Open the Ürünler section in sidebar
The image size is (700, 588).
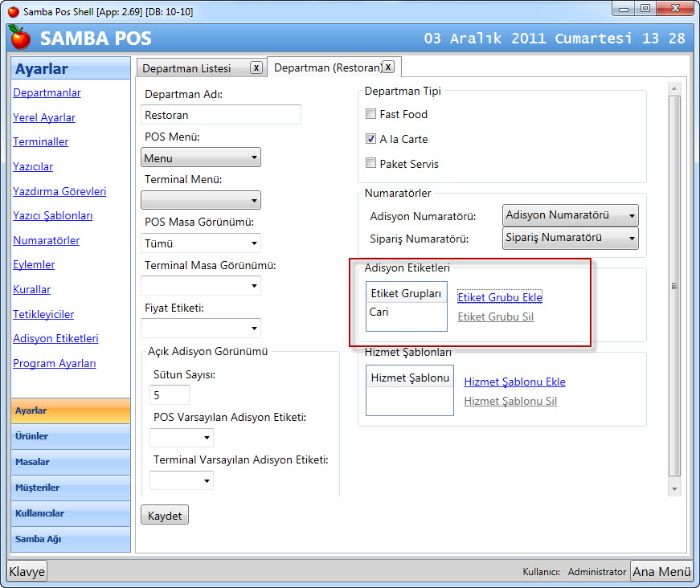[71, 436]
